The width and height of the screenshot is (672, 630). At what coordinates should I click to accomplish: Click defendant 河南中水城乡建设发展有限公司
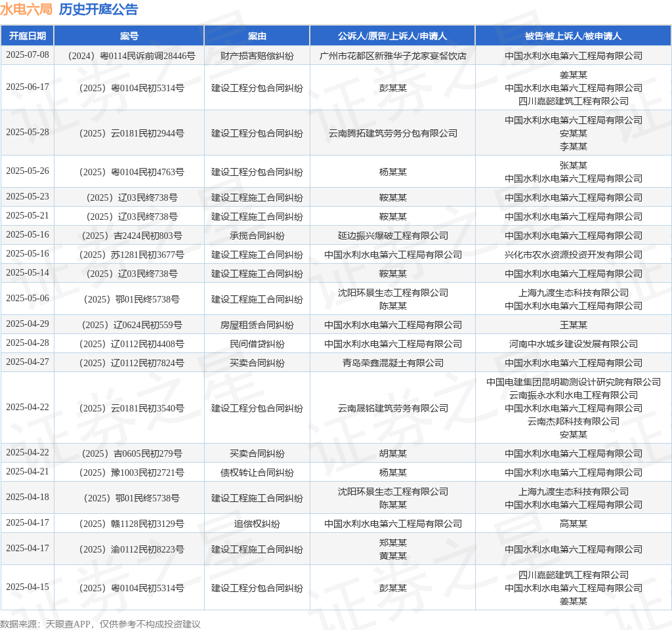coord(574,344)
